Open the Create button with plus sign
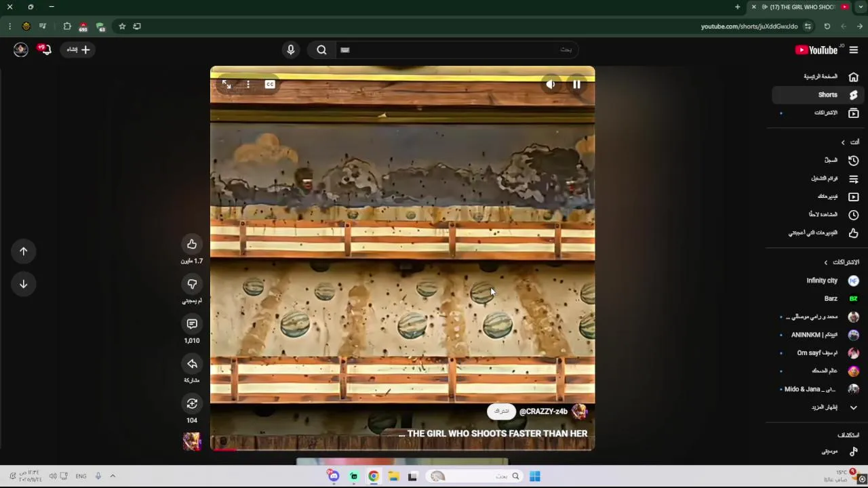868x488 pixels. point(78,49)
